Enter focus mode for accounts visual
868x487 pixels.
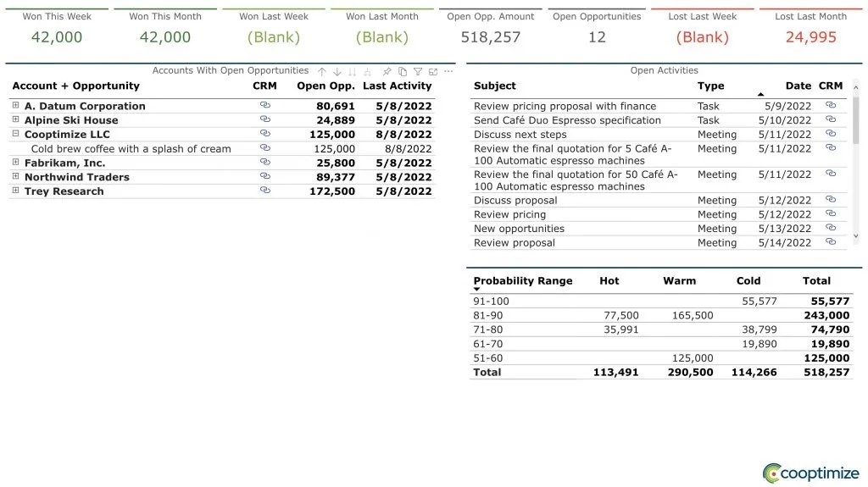click(433, 72)
